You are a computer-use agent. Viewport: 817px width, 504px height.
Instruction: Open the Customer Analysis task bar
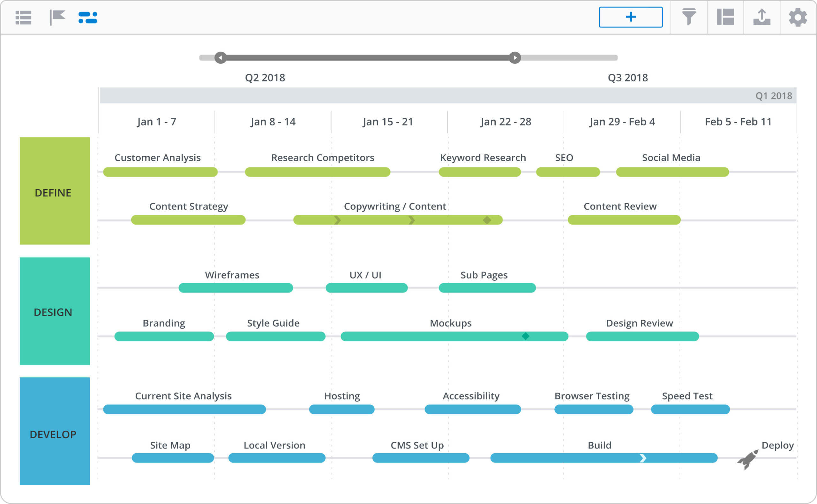tap(160, 172)
